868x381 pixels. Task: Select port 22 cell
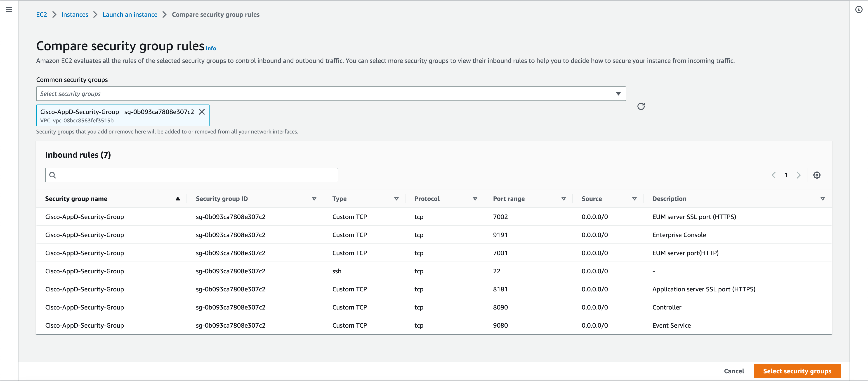(497, 271)
